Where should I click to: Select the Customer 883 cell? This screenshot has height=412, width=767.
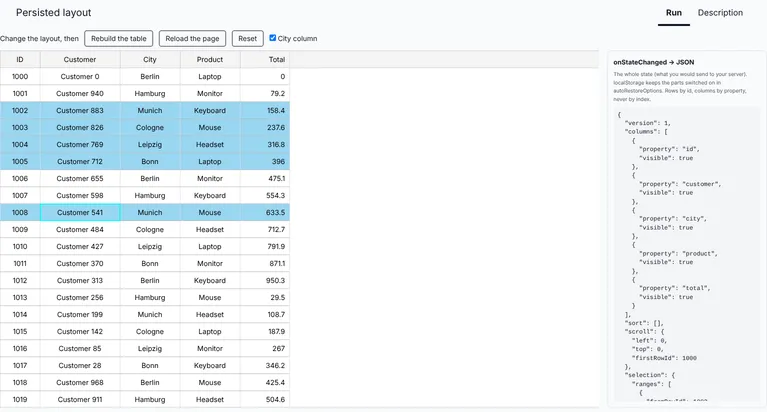(80, 111)
